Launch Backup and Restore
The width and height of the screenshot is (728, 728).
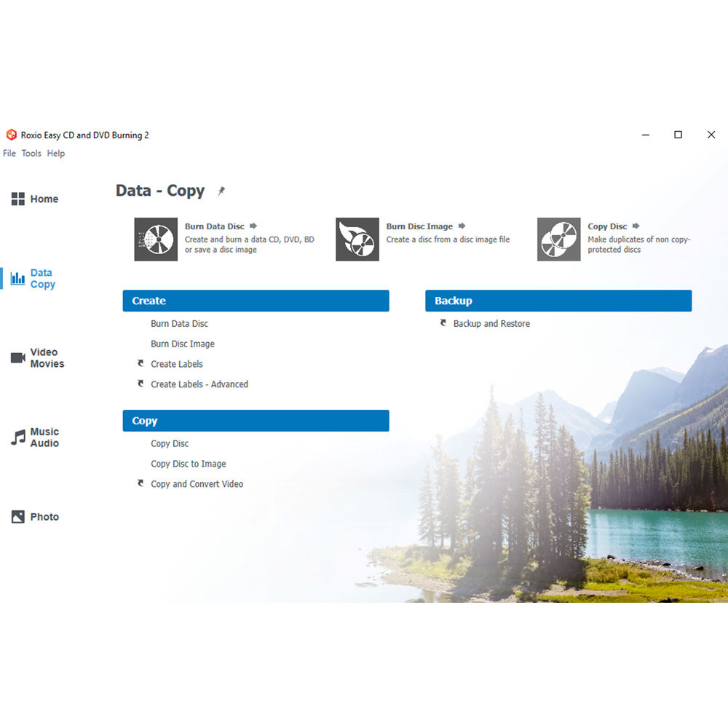point(491,324)
